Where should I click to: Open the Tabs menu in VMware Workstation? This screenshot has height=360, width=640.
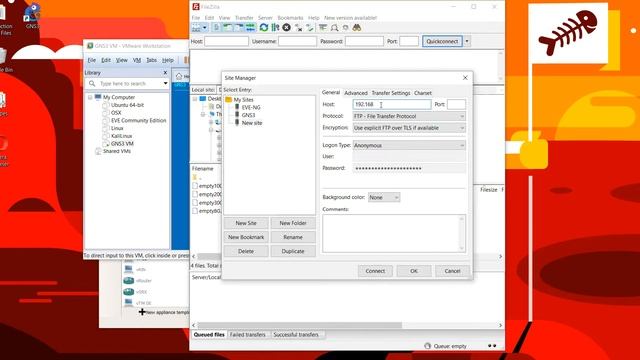151,60
